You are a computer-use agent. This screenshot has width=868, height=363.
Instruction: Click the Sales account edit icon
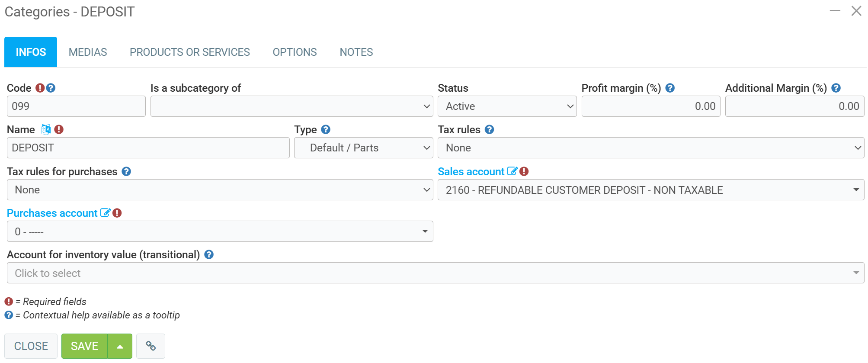512,171
